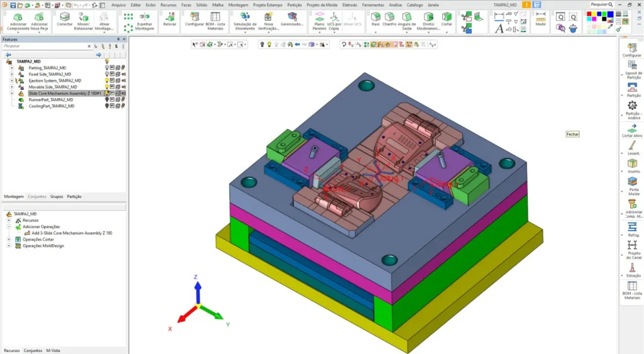Screen dimensions: 644x354
Task: Clear the Features search with X button
Action: [89, 47]
